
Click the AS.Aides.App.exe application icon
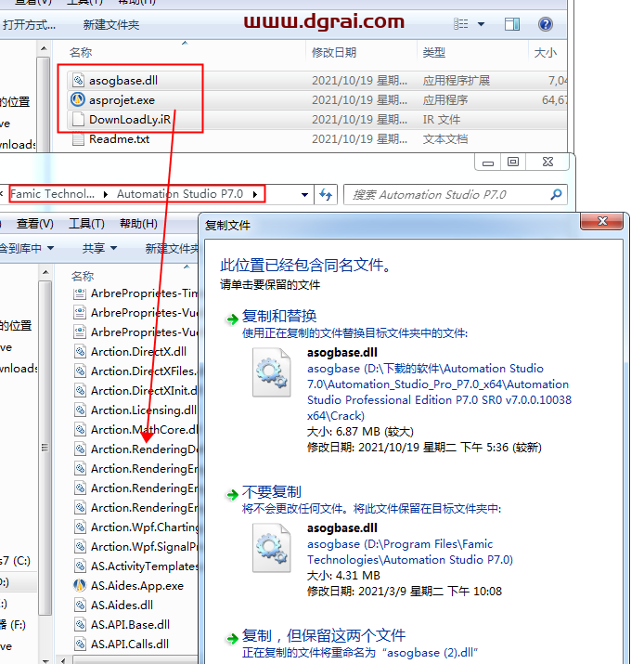pos(80,585)
